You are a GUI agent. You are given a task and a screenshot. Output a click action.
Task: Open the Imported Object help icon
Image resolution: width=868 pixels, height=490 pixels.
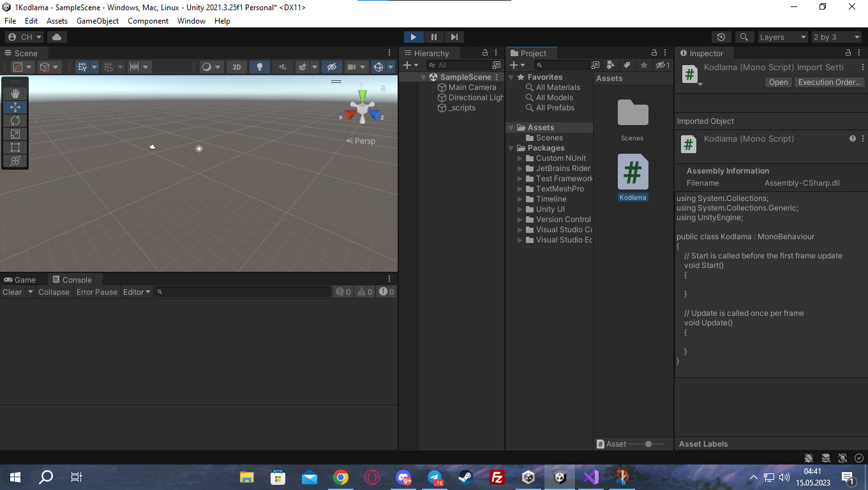(853, 138)
